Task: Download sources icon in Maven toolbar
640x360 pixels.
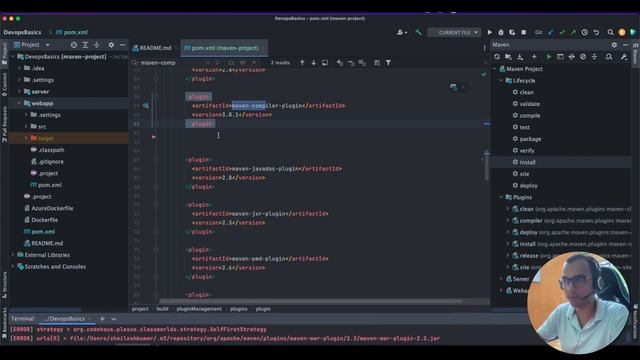Action: (x=520, y=57)
